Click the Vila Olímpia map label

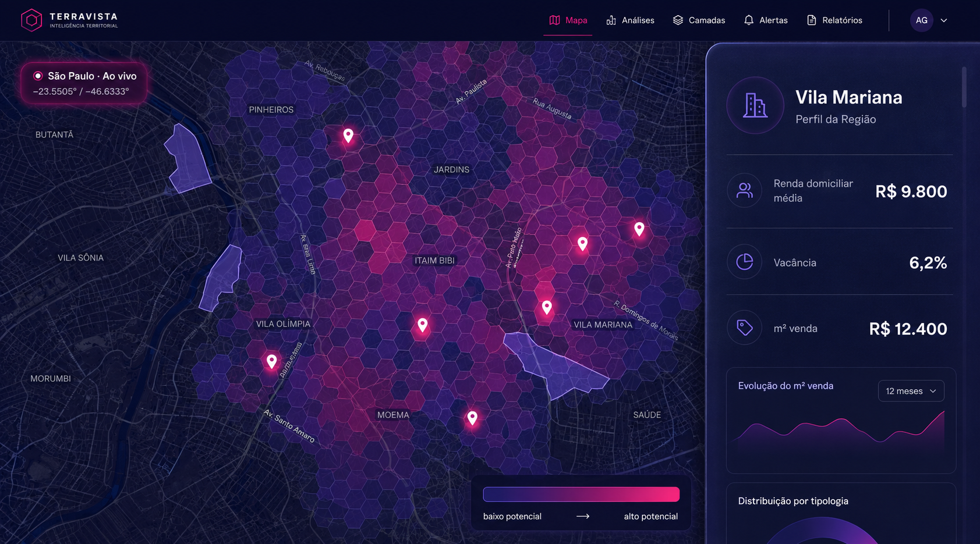point(283,324)
